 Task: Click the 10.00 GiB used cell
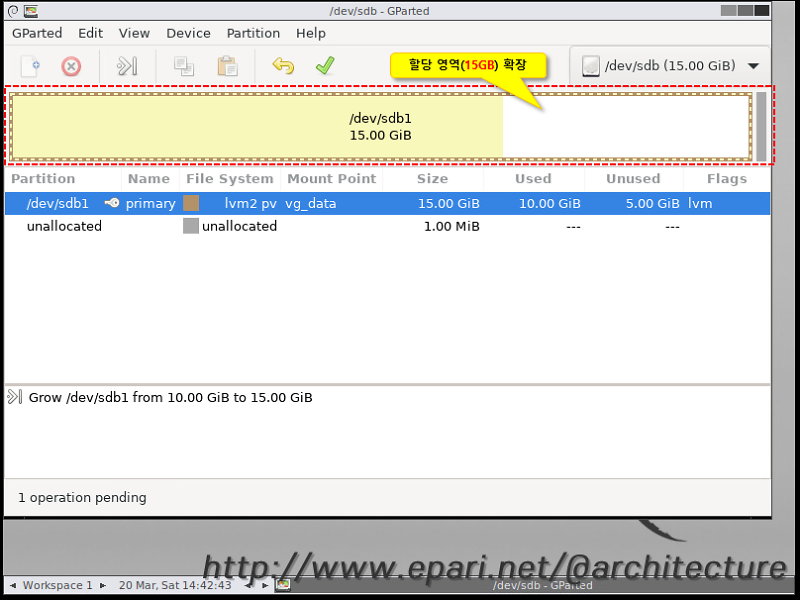(549, 204)
